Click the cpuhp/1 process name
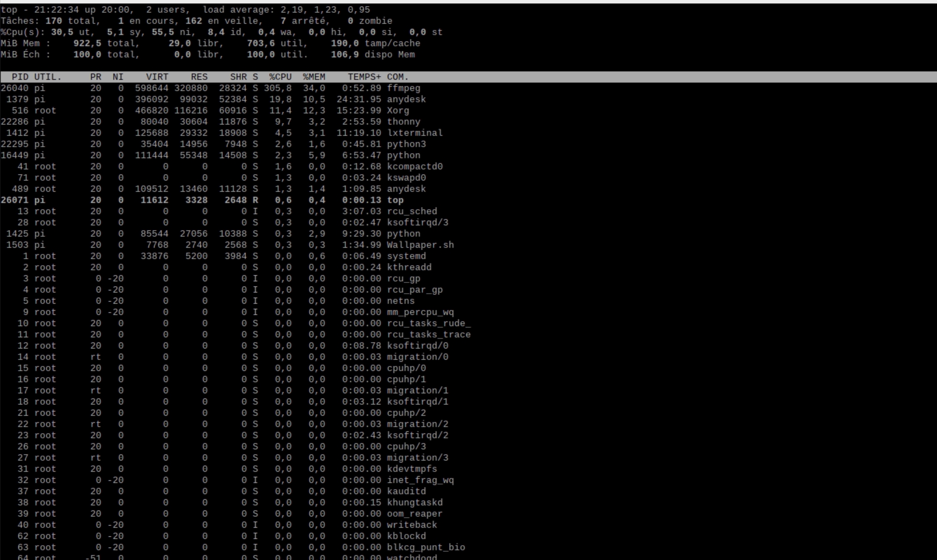937x560 pixels. coord(406,379)
